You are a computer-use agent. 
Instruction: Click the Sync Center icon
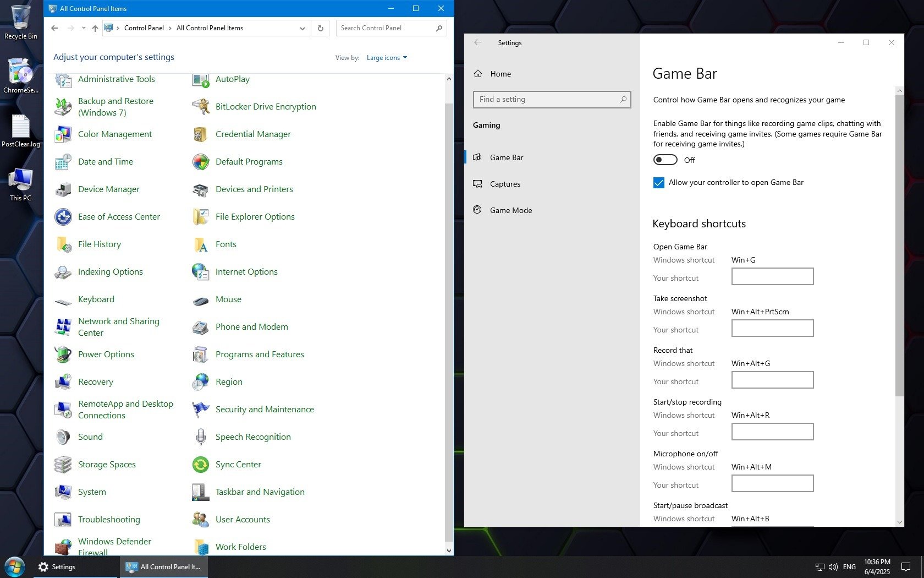[x=201, y=465]
